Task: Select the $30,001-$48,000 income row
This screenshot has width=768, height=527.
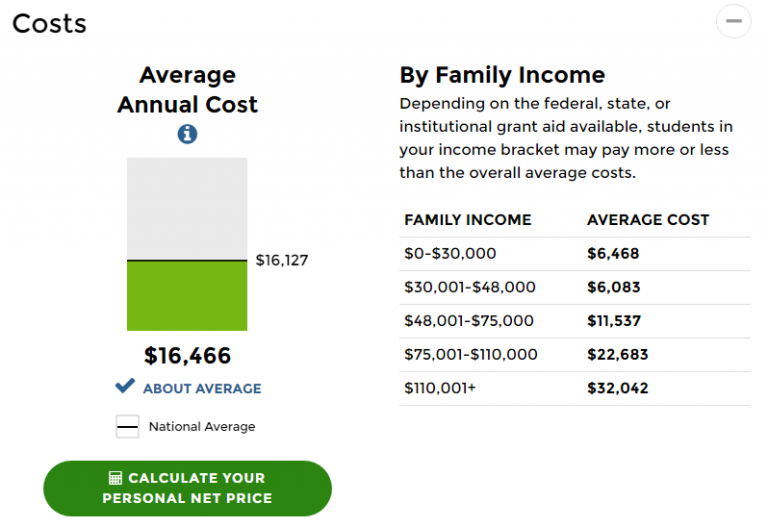Action: [x=575, y=287]
